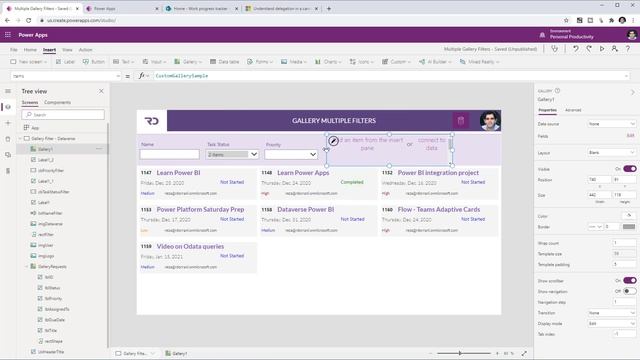640x360 pixels.
Task: Open the Advanced tools icon in left rail
Action: pos(8,171)
